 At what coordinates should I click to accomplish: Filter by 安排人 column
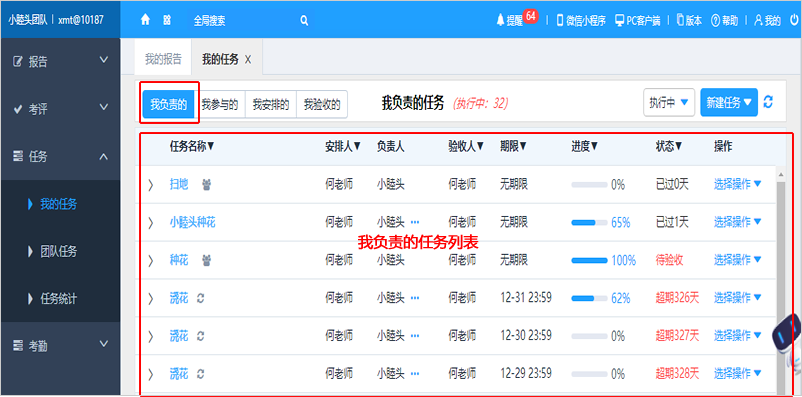(x=343, y=146)
